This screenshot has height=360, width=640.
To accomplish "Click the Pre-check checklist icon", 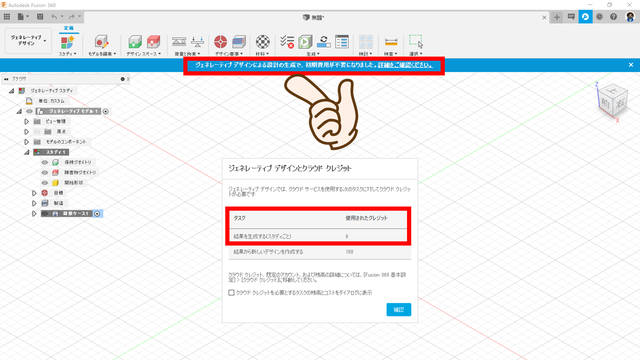I will (x=287, y=42).
